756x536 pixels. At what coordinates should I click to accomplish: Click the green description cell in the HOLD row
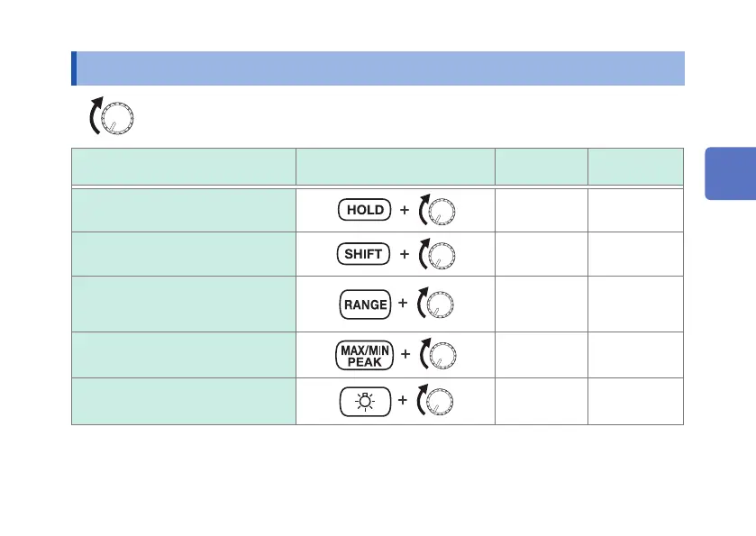[x=184, y=210]
